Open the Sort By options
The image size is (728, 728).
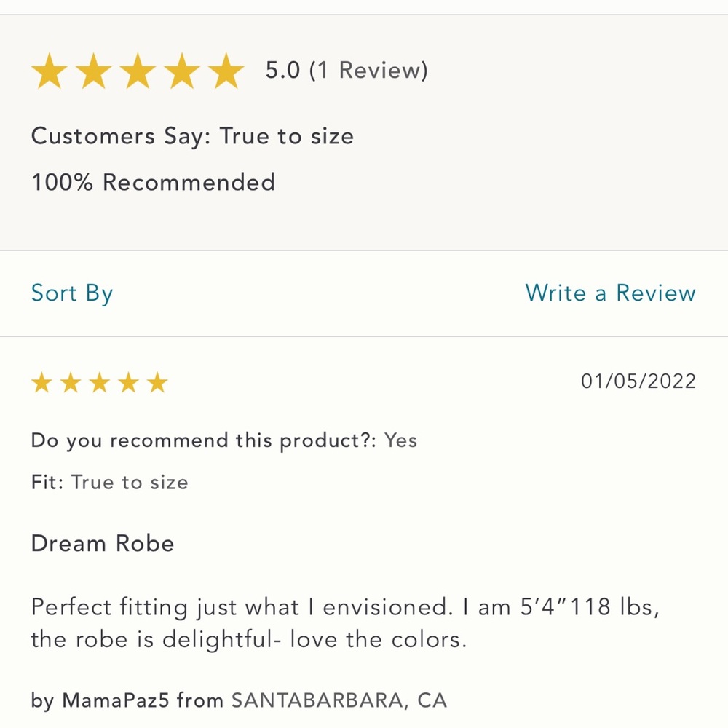coord(72,293)
